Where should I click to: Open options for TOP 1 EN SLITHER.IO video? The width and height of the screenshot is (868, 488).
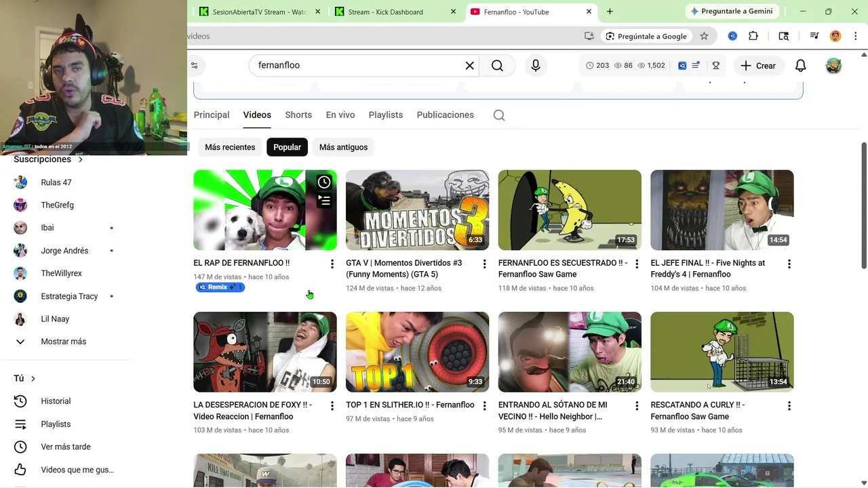tap(484, 406)
